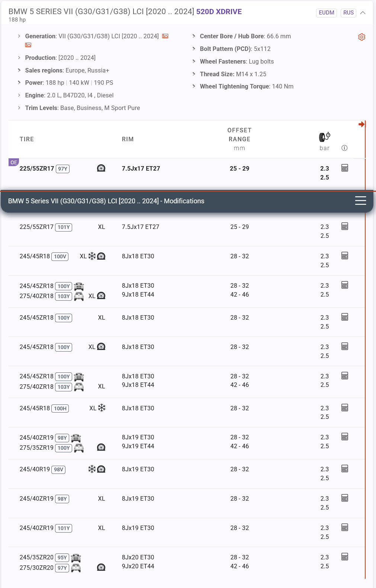Expand the Power detail chevron
Viewport: 376px width, 588px height.
(x=19, y=83)
